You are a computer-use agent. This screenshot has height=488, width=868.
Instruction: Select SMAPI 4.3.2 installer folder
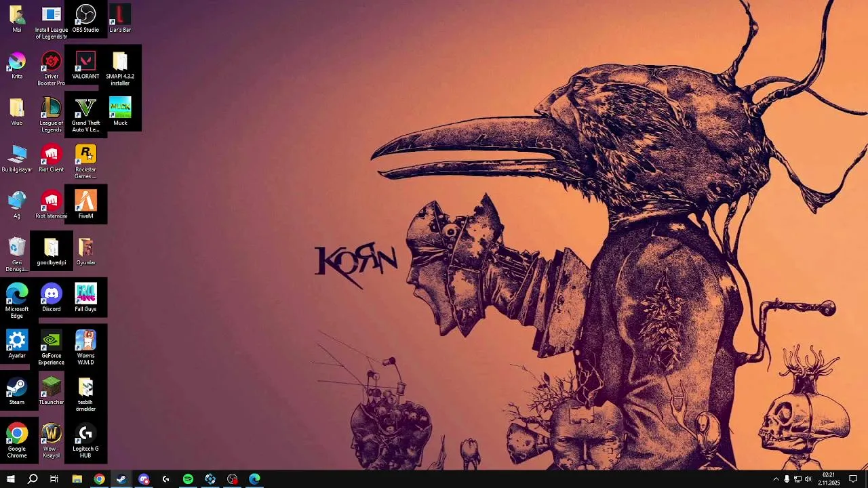pos(120,69)
